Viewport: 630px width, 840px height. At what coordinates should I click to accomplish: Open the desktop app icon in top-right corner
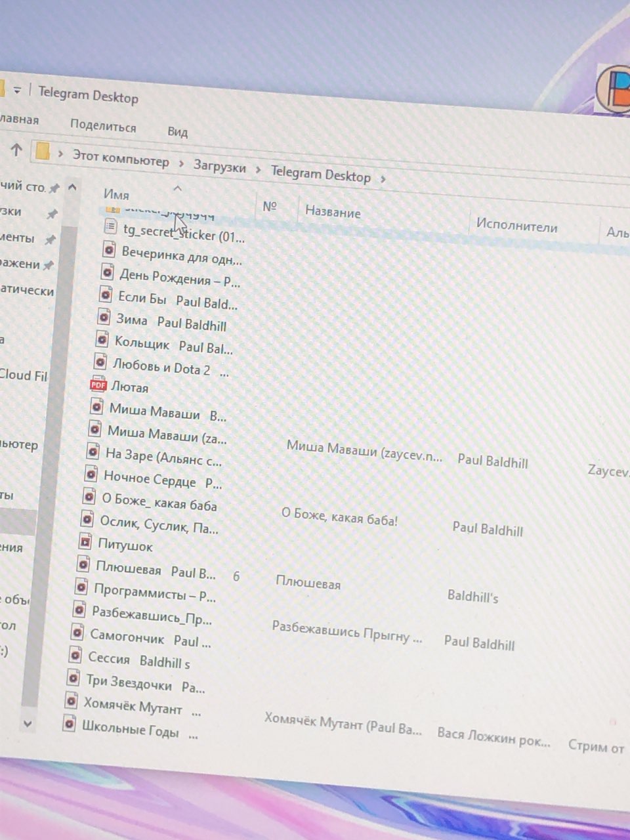615,88
